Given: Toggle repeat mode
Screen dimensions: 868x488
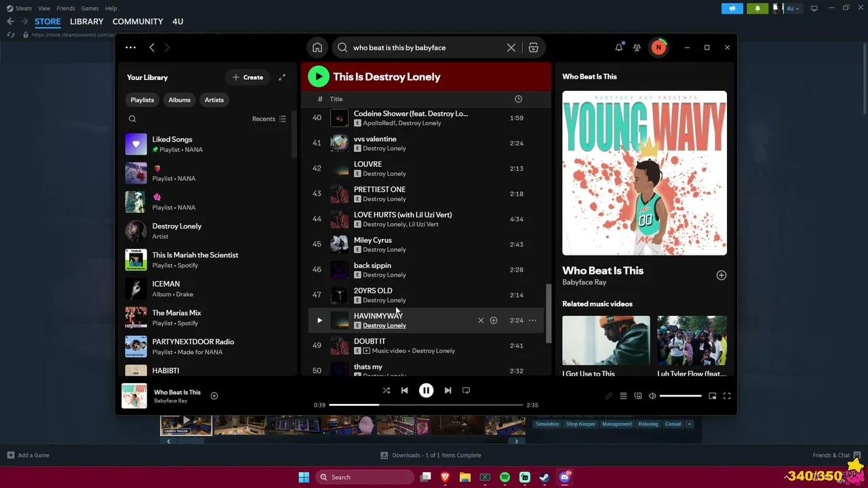Looking at the screenshot, I should click(466, 390).
